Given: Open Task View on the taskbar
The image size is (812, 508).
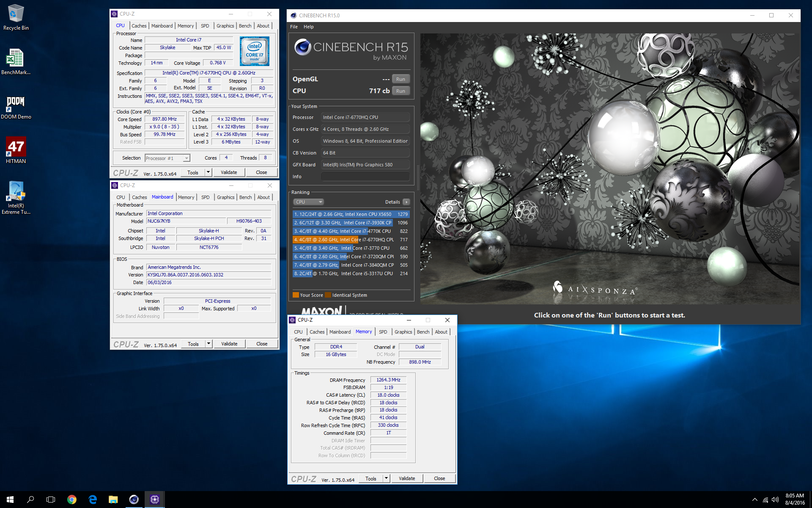Looking at the screenshot, I should click(51, 500).
